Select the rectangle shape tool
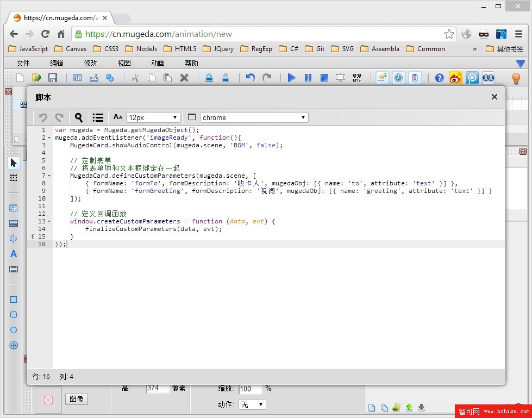Viewport: 532px width, 418px height. pos(14,300)
